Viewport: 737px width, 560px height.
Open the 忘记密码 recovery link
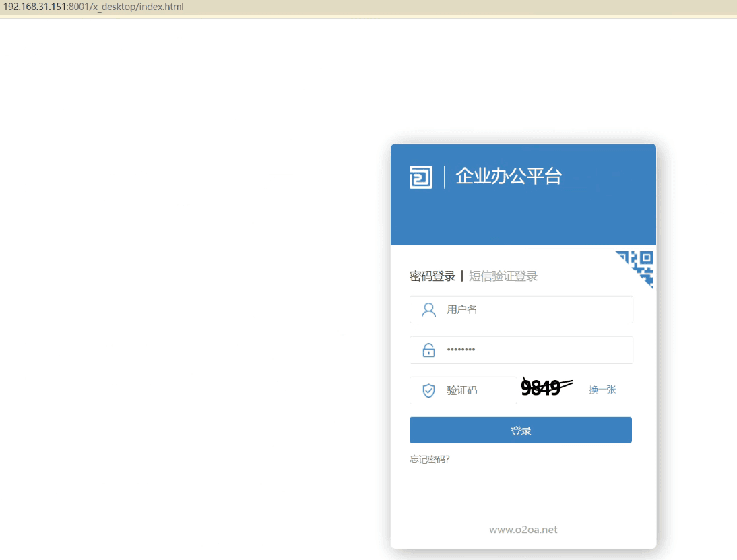[x=429, y=459]
